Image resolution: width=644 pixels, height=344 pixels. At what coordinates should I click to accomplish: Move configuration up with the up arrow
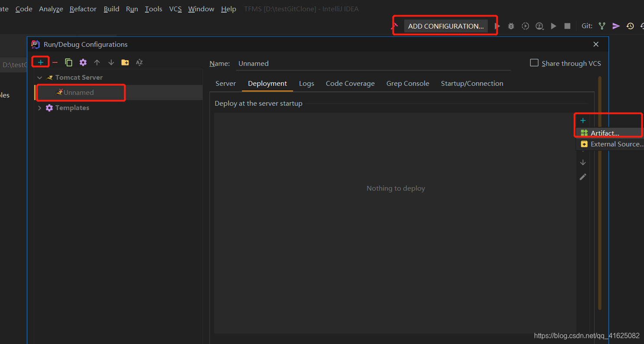pos(97,62)
